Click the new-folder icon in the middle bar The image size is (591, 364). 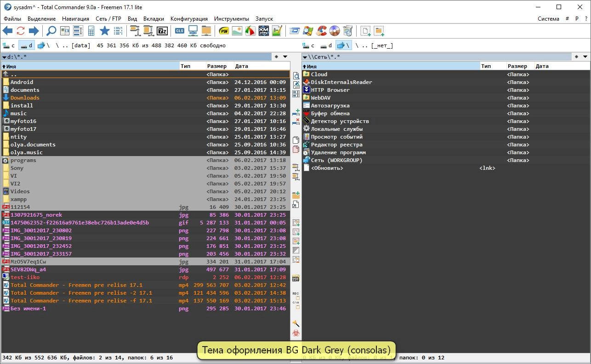(296, 195)
